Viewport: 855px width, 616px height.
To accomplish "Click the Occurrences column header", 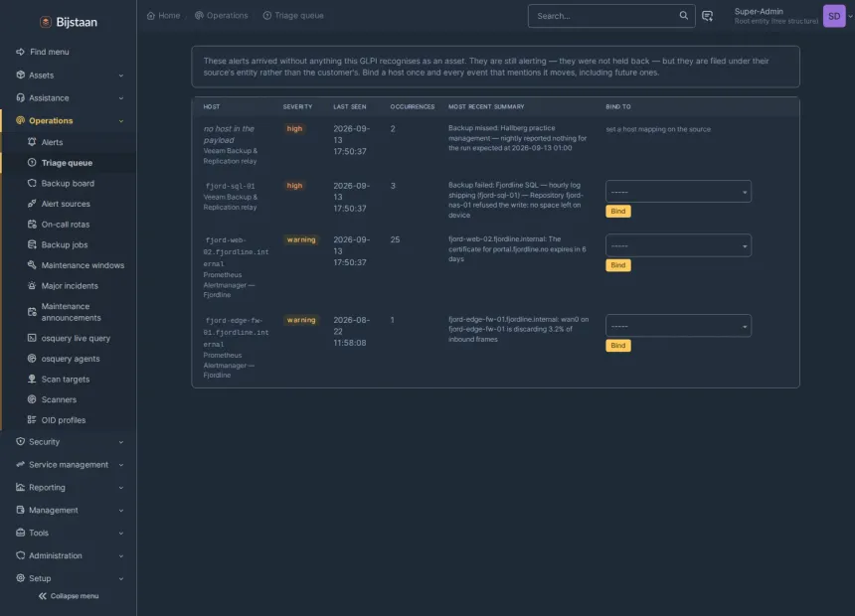I will [413, 107].
